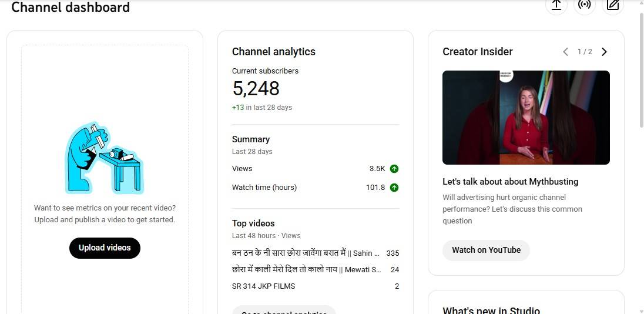Open the top video with 335 views

tap(306, 253)
